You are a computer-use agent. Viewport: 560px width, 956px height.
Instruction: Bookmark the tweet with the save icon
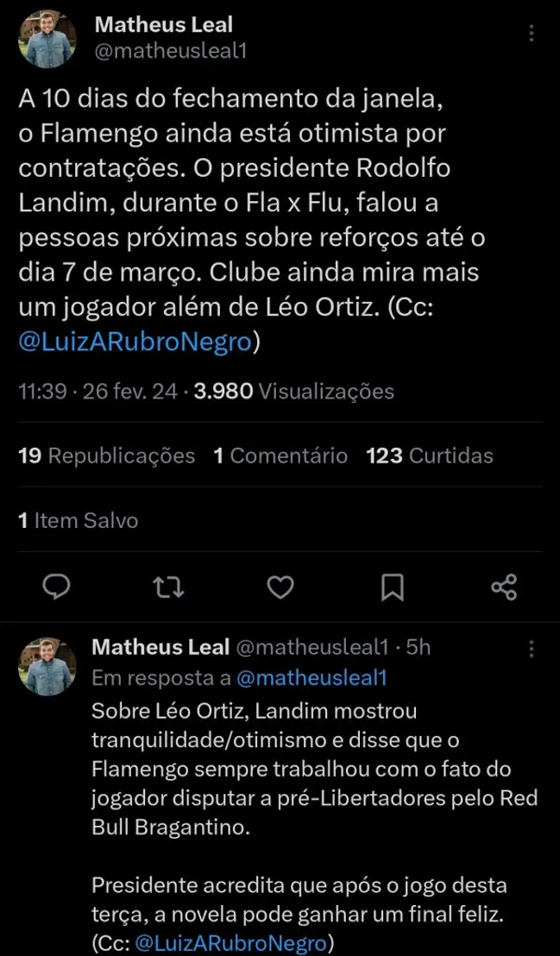coord(392,587)
